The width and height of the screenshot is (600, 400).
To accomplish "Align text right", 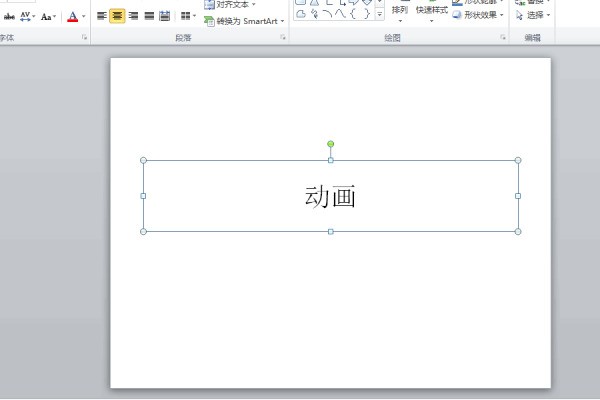I will pyautogui.click(x=134, y=16).
